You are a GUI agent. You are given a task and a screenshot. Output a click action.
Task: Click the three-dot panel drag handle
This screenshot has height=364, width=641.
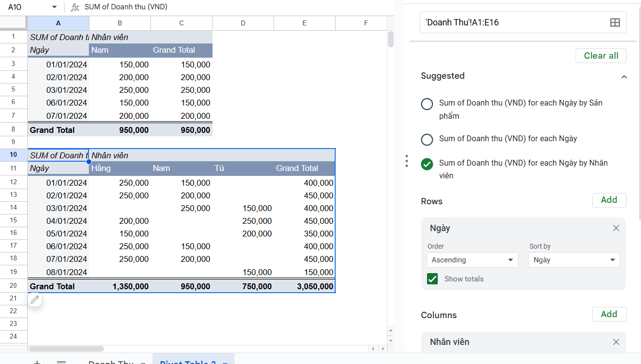point(406,161)
